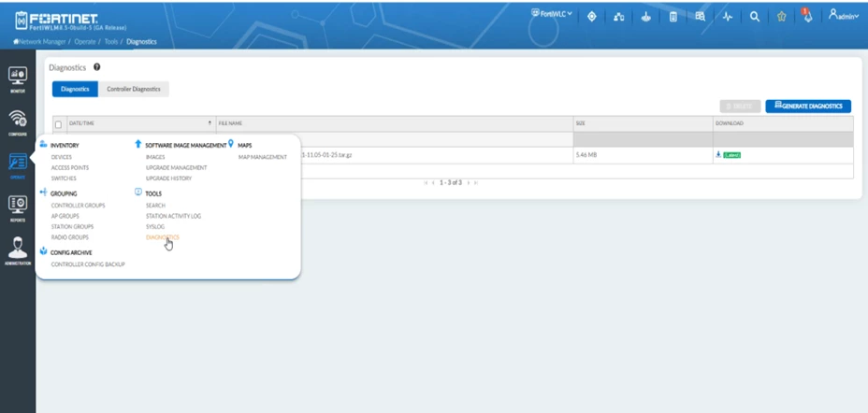
Task: Go to first page of results
Action: (426, 182)
